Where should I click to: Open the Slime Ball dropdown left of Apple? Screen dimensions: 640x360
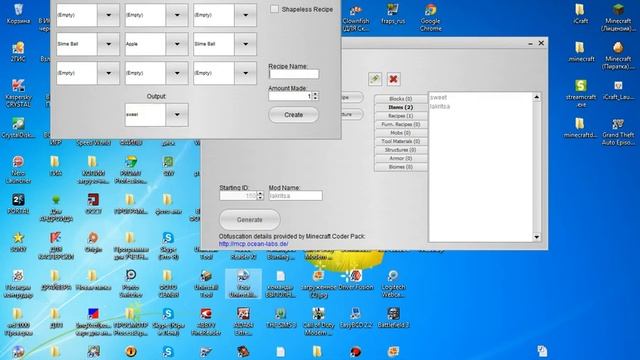coord(108,44)
